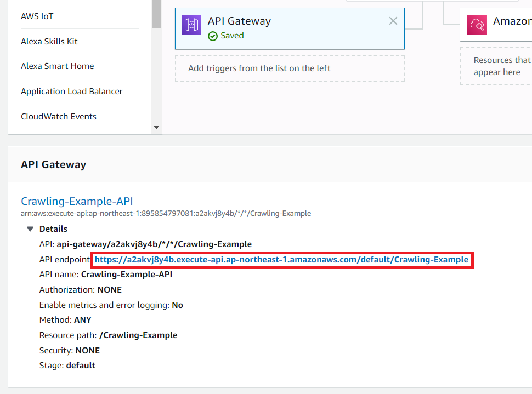Click the 'Stage: default' line
Image resolution: width=532 pixels, height=394 pixels.
(x=67, y=365)
